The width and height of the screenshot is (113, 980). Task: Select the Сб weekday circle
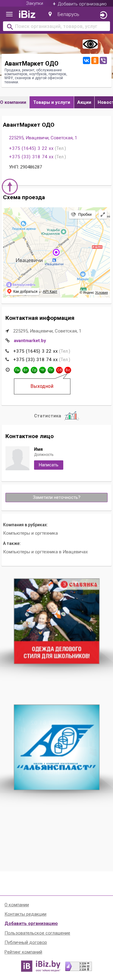59,370
